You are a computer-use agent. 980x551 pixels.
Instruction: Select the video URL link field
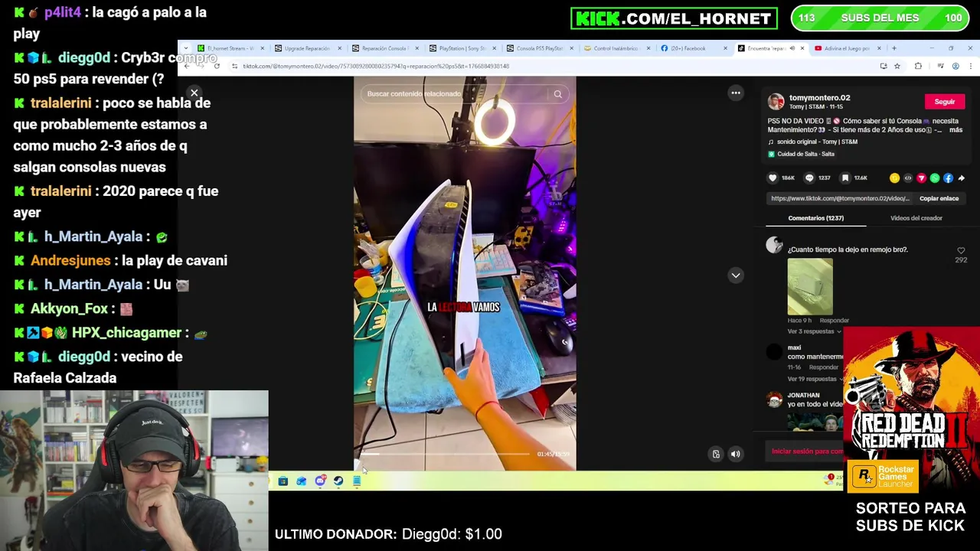click(840, 199)
